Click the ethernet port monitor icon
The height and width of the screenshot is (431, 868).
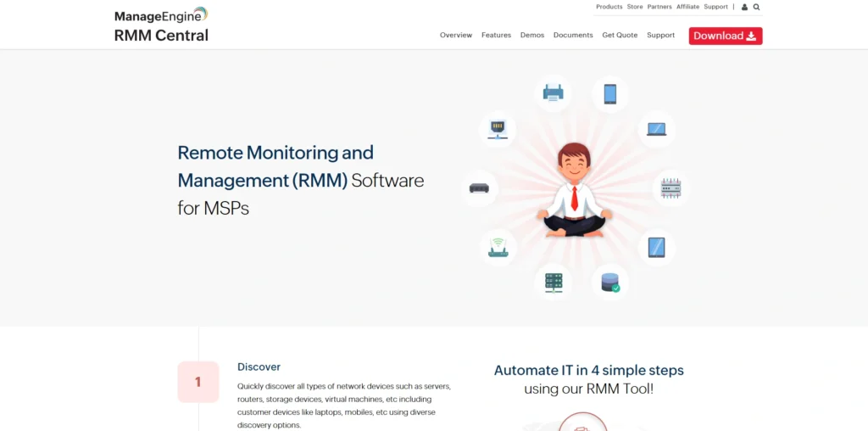pos(498,129)
